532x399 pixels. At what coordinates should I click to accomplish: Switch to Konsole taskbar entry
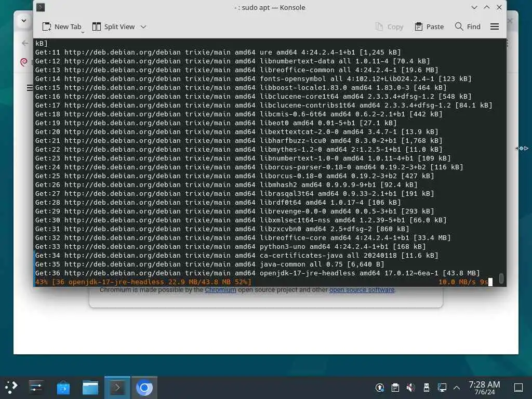(x=117, y=388)
